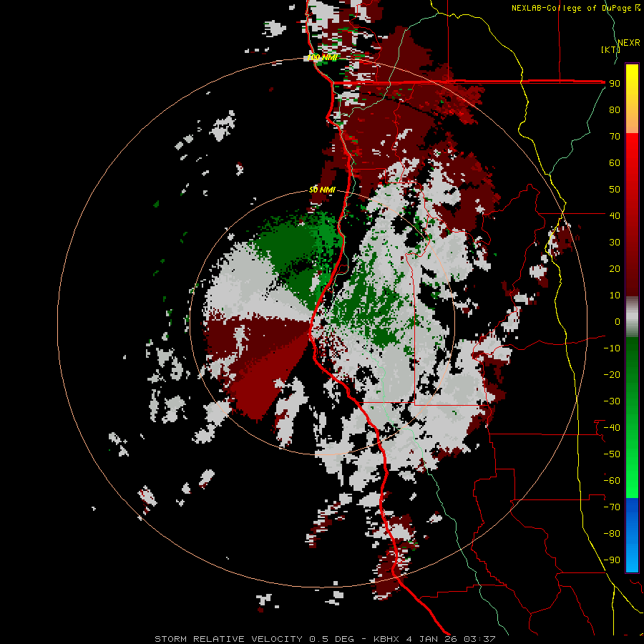644x644 pixels.
Task: Click the 03:37 timestamp in caption
Action: (x=479, y=639)
